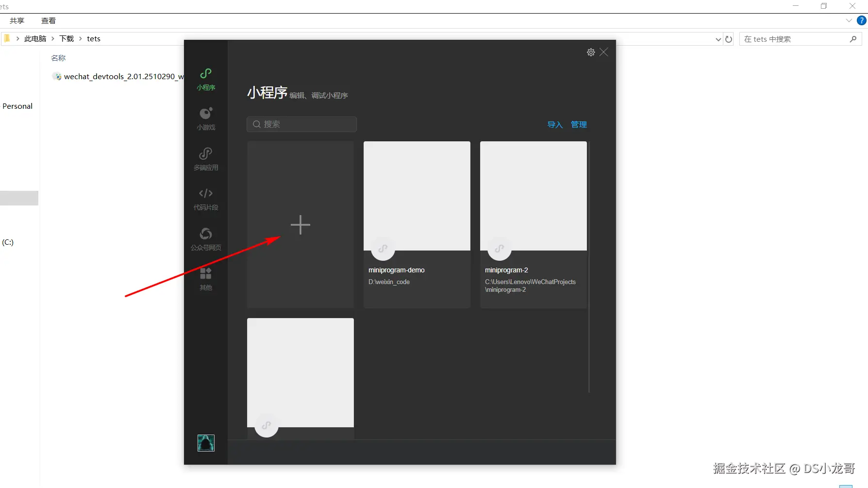The height and width of the screenshot is (488, 868).
Task: Open the 查看 tab in File Explorer
Action: [49, 21]
